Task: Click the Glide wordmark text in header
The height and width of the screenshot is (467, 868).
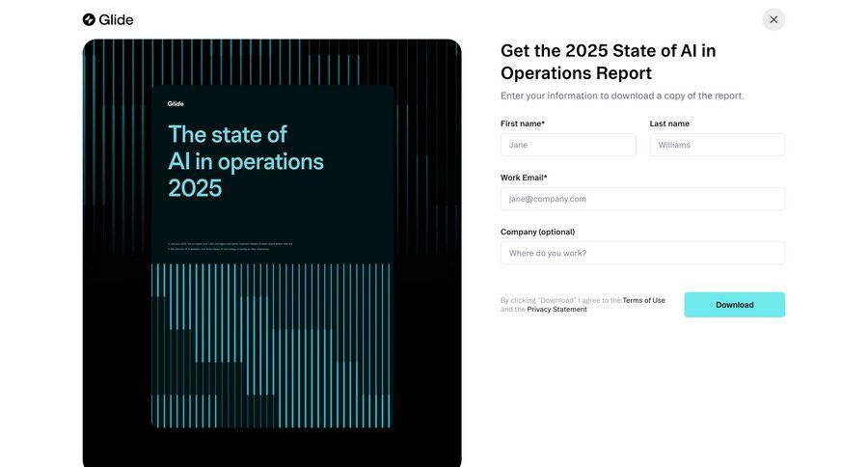Action: click(x=116, y=19)
